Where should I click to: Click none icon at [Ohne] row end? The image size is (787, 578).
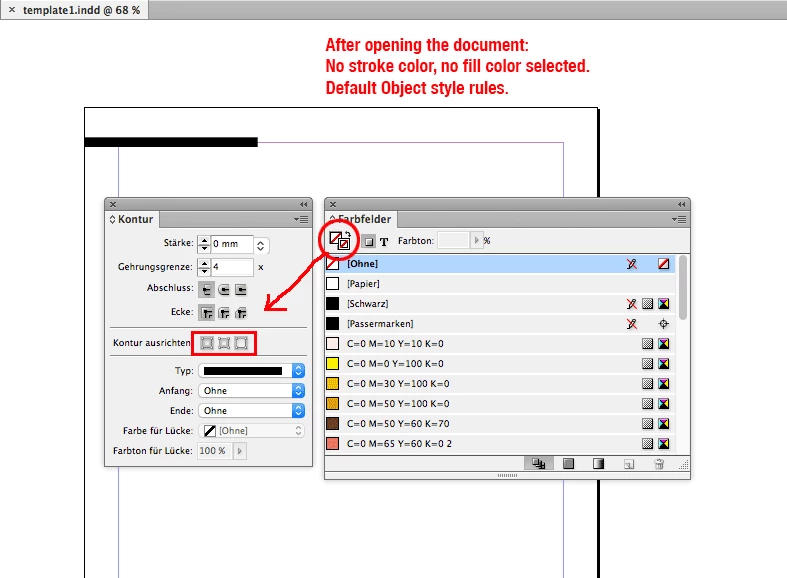[664, 264]
